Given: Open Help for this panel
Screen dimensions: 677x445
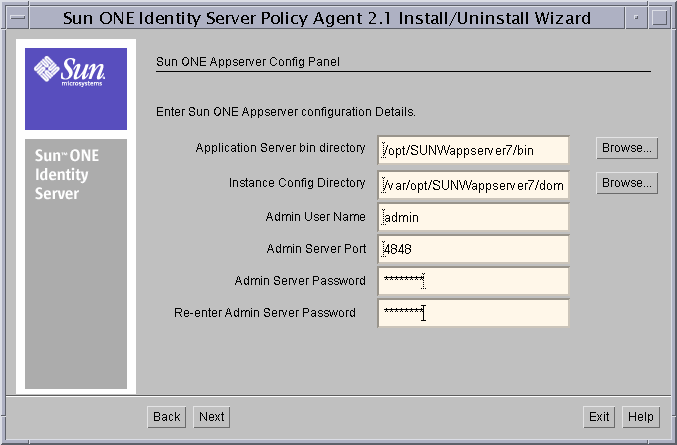Looking at the screenshot, I should pyautogui.click(x=641, y=417).
